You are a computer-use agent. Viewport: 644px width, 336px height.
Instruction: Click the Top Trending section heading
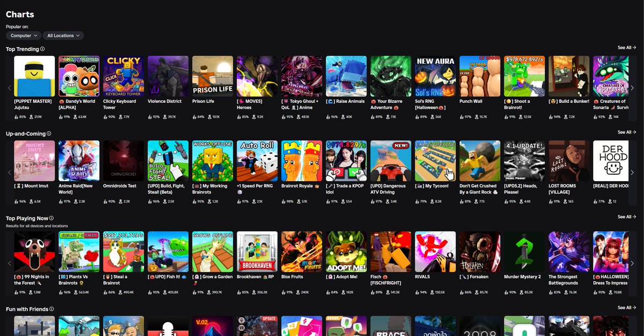(23, 49)
